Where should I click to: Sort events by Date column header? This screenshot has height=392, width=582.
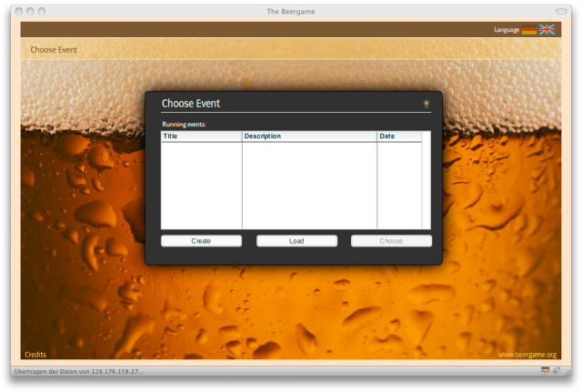tap(399, 136)
